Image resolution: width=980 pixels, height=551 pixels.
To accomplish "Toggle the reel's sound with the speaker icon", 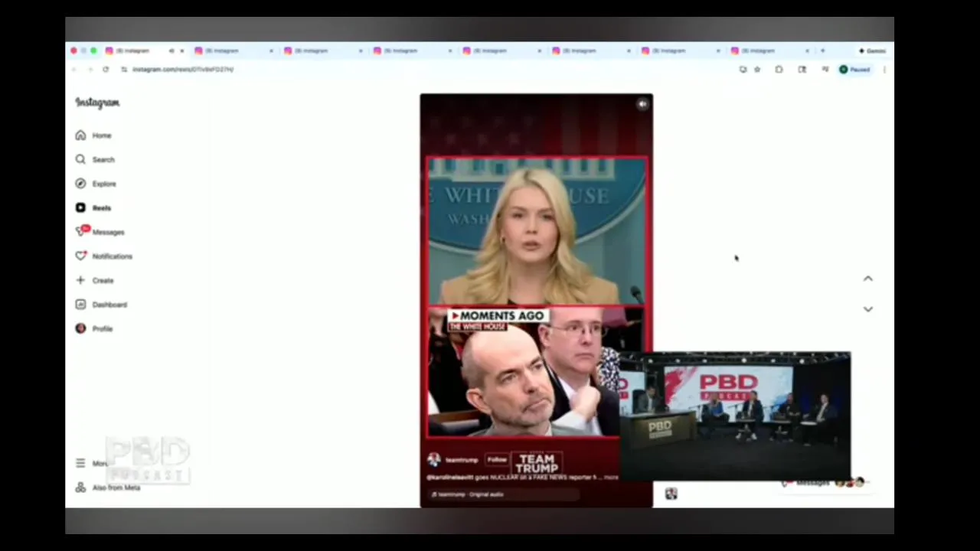I will [642, 105].
